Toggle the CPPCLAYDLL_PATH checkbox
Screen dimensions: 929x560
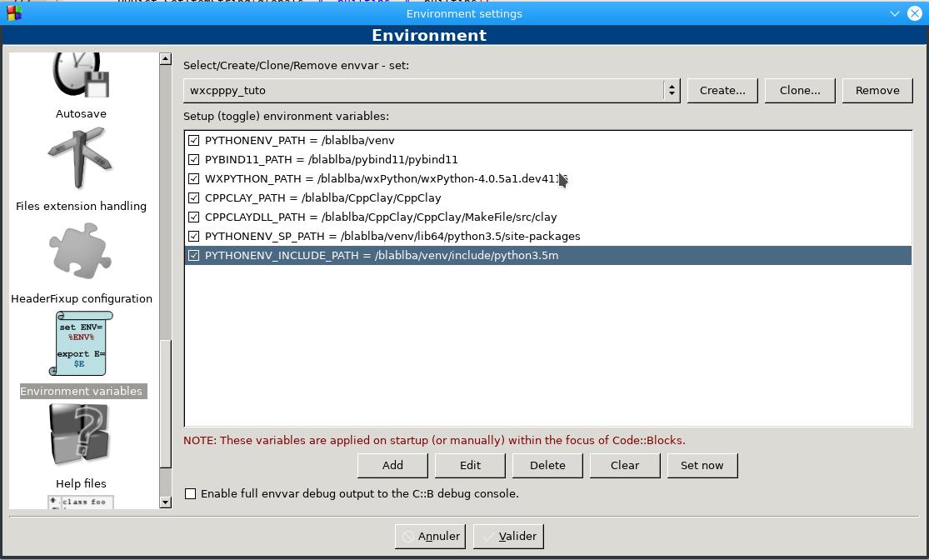194,217
